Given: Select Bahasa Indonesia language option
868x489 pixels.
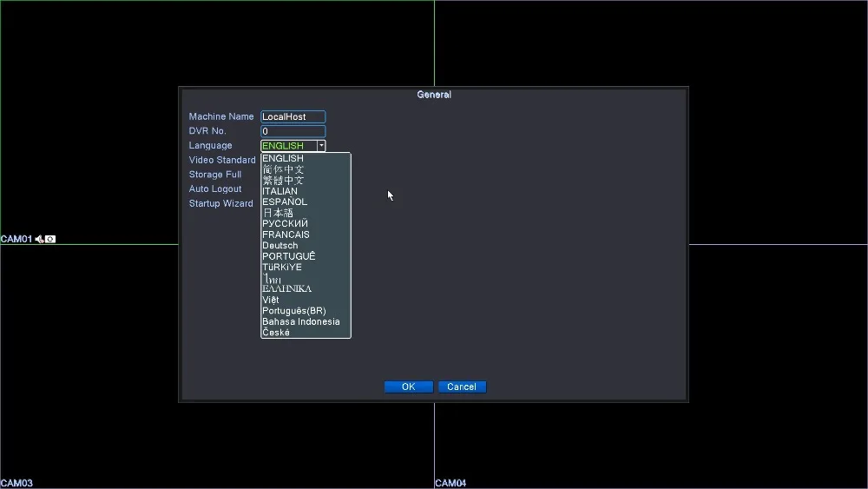Looking at the screenshot, I should (x=301, y=321).
